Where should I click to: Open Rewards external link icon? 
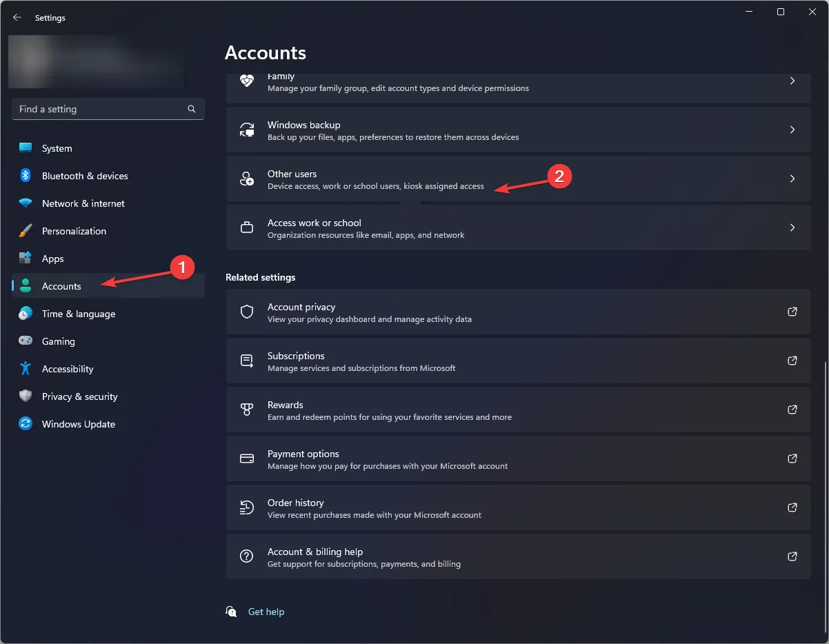coord(792,410)
